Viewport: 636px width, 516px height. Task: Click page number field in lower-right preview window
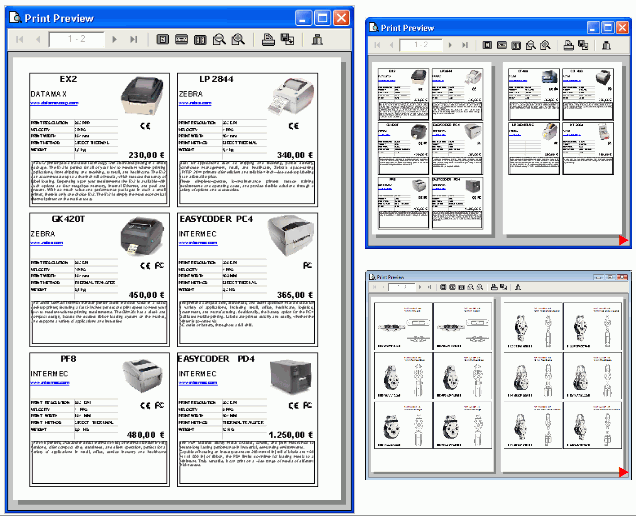point(402,287)
